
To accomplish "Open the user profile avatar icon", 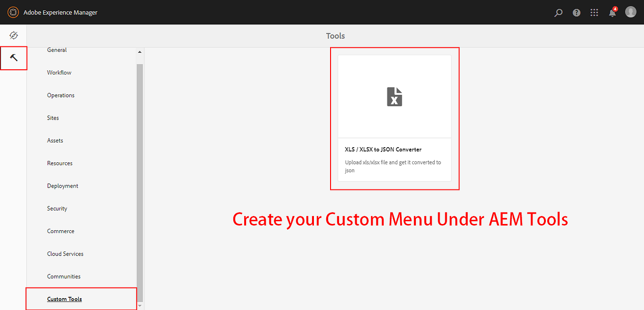I will [x=631, y=12].
